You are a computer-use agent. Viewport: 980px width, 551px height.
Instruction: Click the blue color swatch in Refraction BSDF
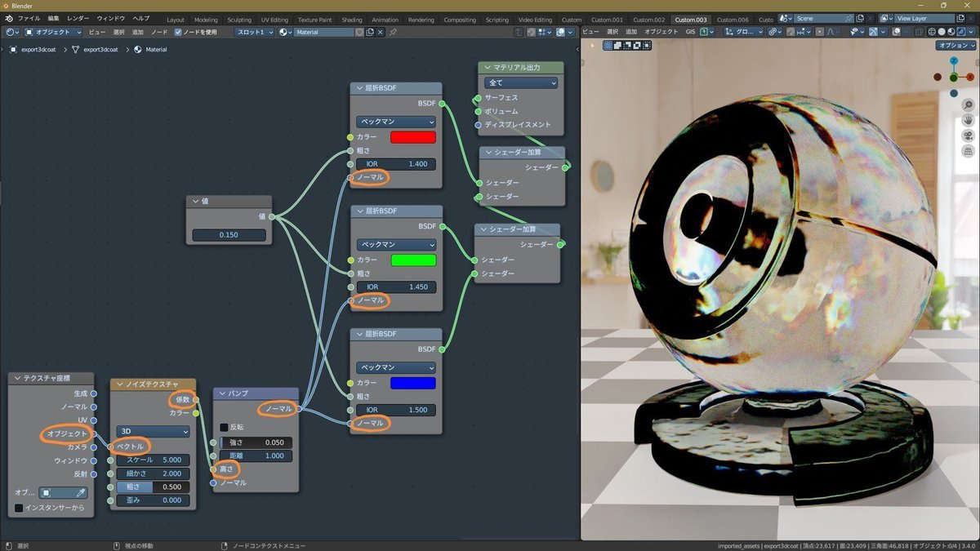413,383
